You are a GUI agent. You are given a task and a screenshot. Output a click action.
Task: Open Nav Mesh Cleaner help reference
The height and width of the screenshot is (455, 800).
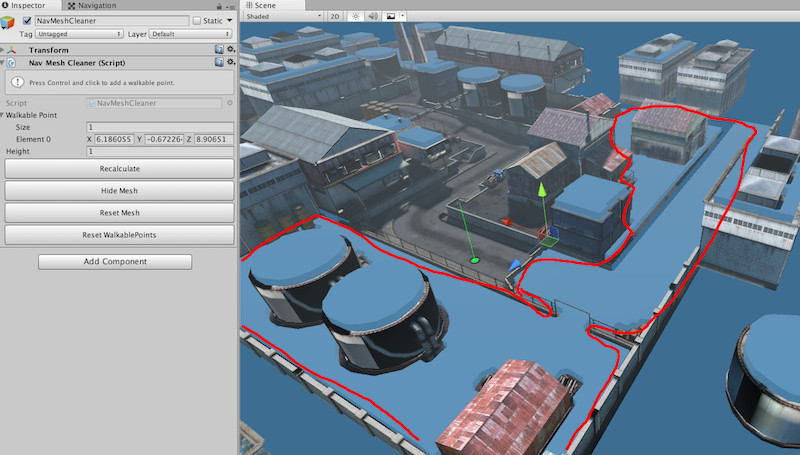click(219, 62)
